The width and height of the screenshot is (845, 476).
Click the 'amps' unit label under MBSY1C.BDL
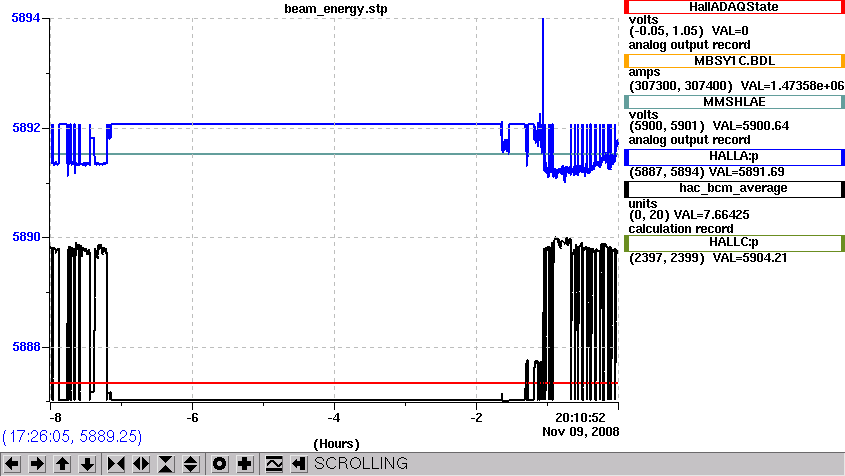point(644,72)
